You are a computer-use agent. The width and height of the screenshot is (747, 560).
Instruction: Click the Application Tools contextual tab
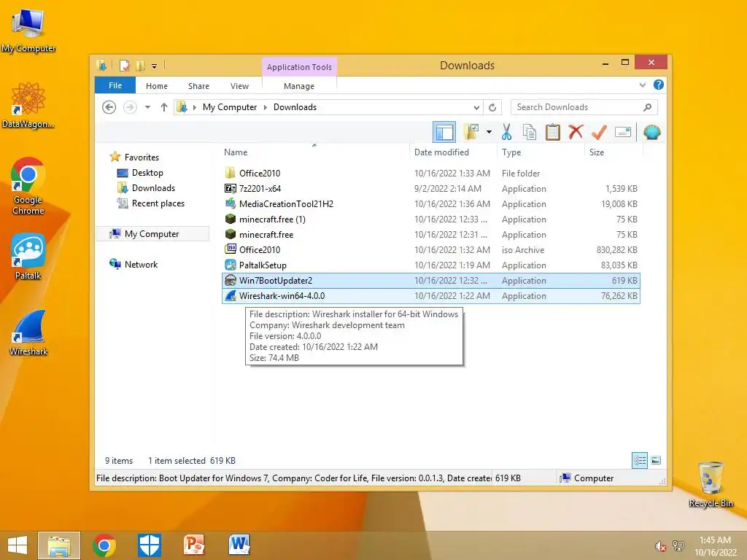click(299, 67)
